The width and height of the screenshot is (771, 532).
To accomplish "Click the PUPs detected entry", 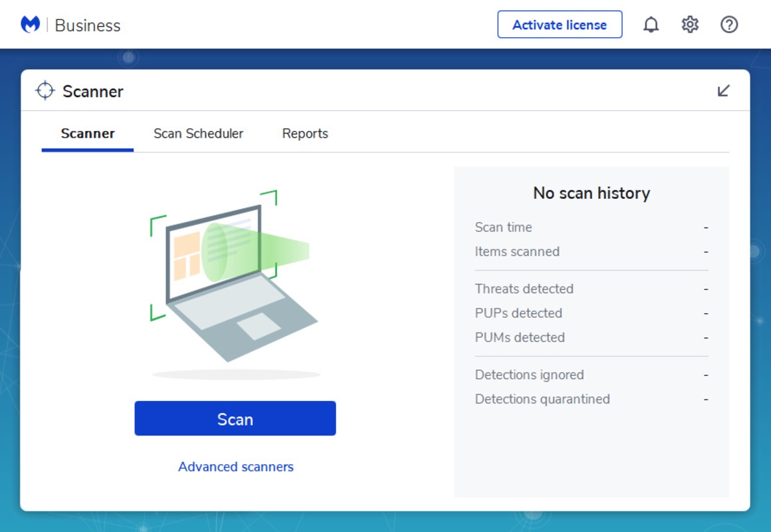I will click(x=518, y=313).
